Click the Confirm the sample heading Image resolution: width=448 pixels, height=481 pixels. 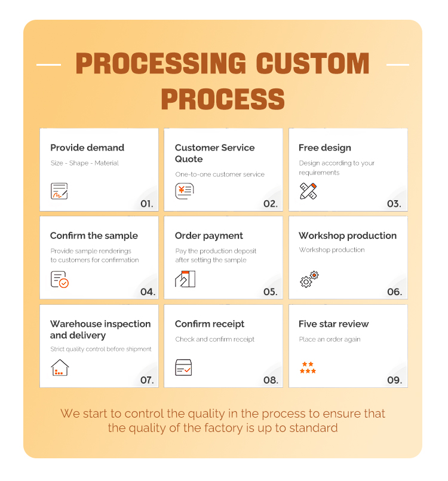point(94,235)
